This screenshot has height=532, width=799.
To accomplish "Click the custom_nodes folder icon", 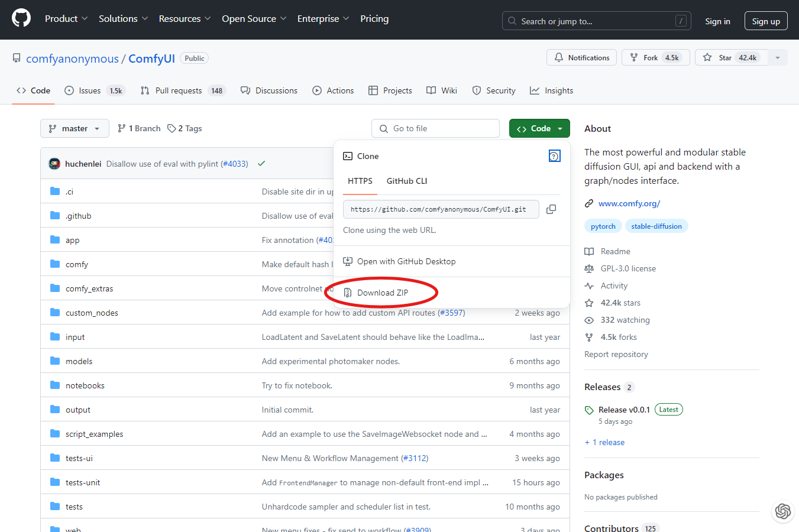I will point(55,312).
